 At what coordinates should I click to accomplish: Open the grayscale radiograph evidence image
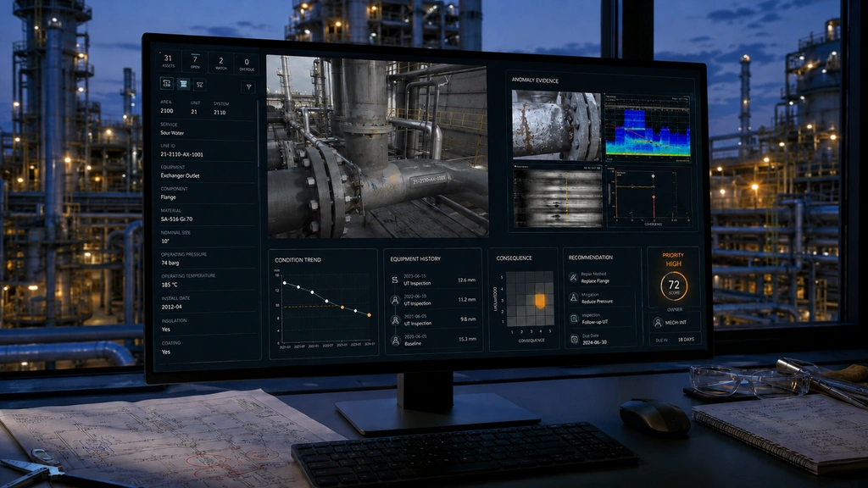[x=558, y=196]
